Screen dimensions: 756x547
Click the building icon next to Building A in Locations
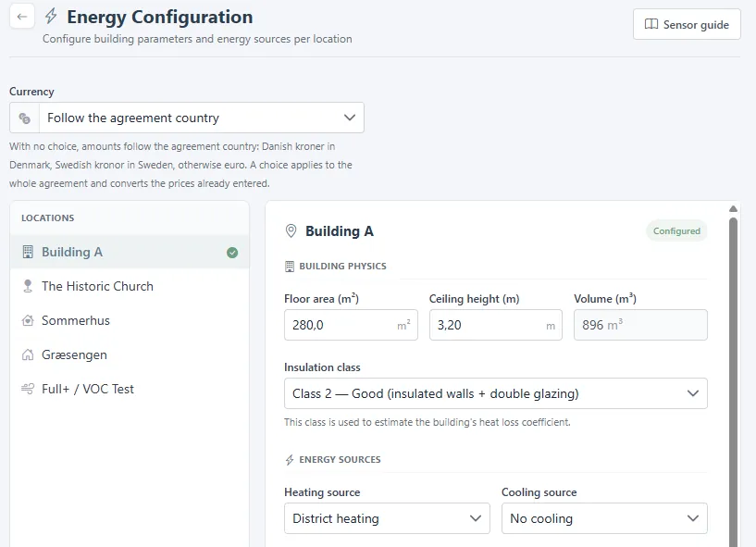[x=28, y=252]
